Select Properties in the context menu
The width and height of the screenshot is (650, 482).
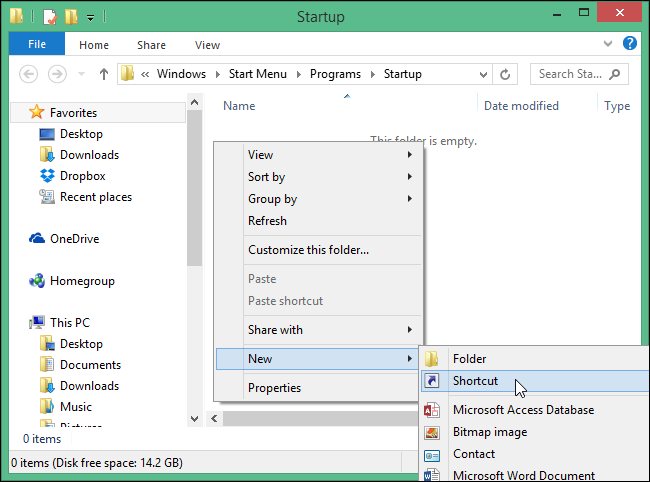coord(274,388)
